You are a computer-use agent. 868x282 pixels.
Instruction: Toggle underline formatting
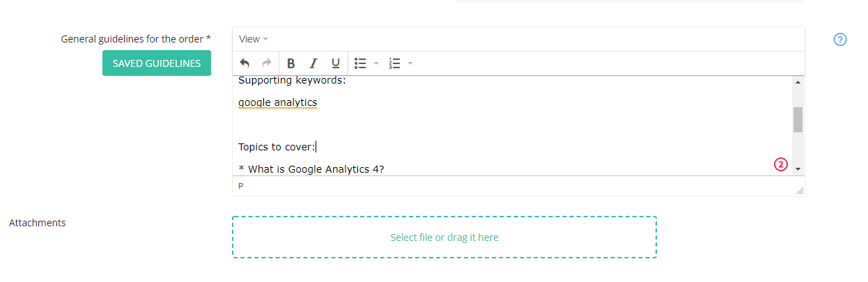336,63
